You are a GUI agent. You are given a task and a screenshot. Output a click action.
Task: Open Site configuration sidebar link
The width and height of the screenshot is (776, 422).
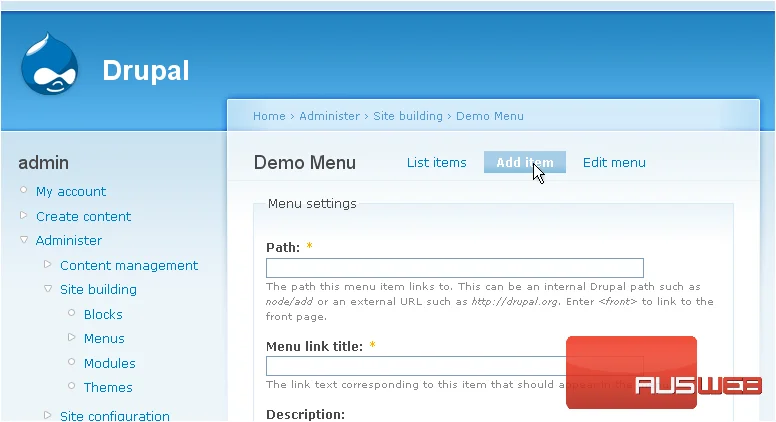(x=115, y=416)
